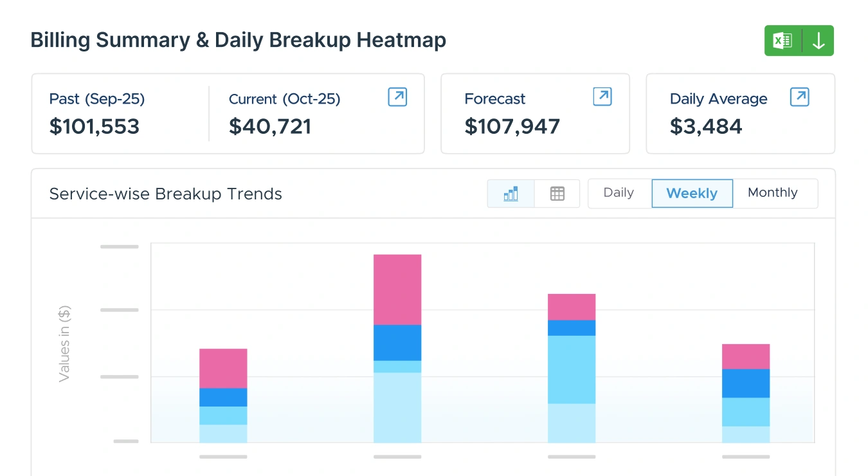
Task: Click the Current $40,721 amount
Action: click(x=270, y=127)
